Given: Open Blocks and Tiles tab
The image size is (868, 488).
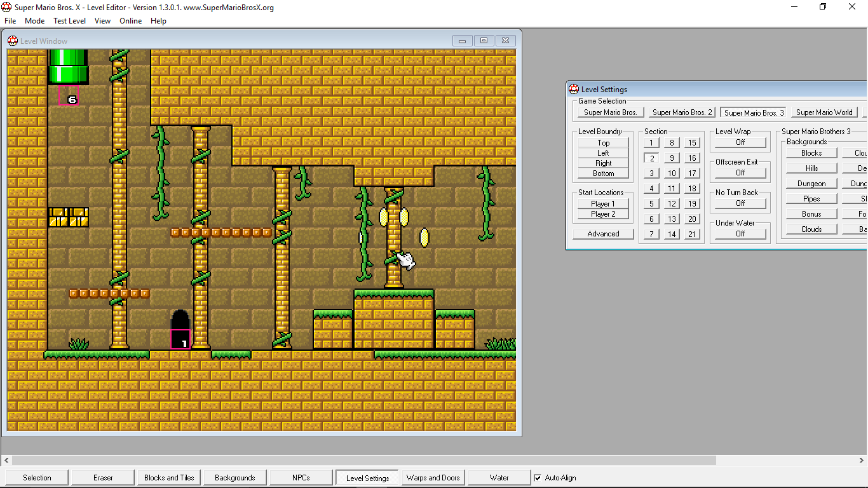Looking at the screenshot, I should point(169,478).
